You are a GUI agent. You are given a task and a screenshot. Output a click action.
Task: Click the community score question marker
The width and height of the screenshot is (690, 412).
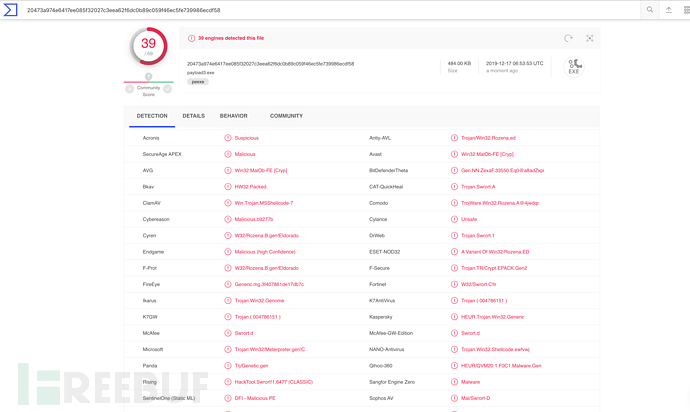tap(149, 77)
